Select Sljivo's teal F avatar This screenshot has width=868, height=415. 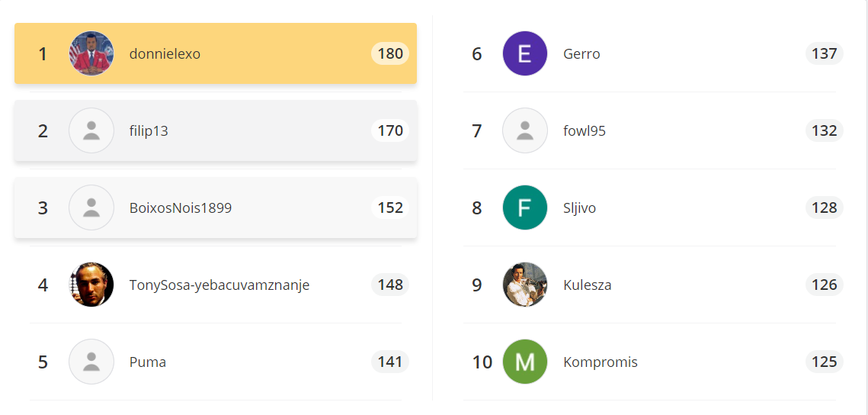click(x=525, y=207)
